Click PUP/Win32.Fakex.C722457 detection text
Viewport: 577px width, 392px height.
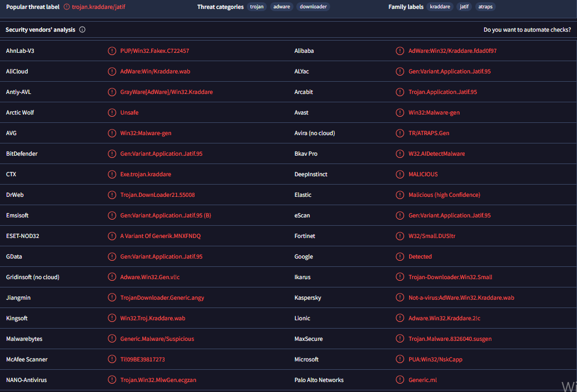(x=155, y=51)
